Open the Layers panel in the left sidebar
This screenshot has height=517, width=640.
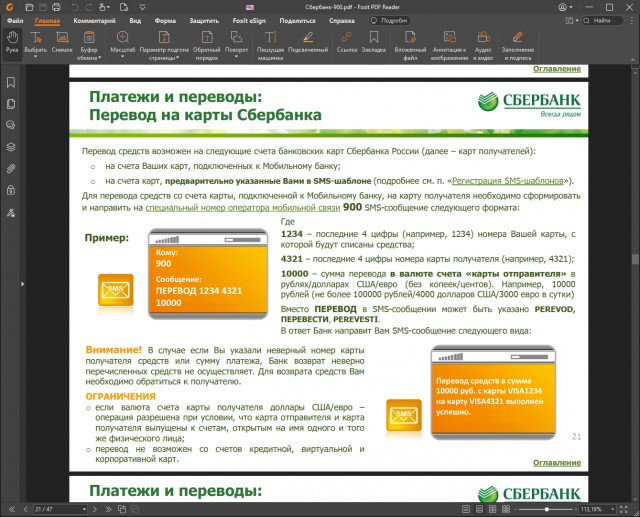click(x=11, y=147)
